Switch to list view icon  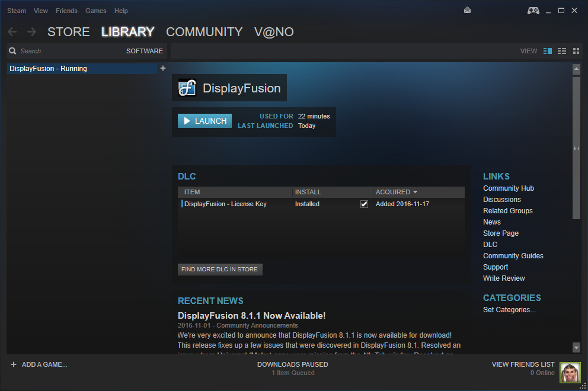pos(562,51)
